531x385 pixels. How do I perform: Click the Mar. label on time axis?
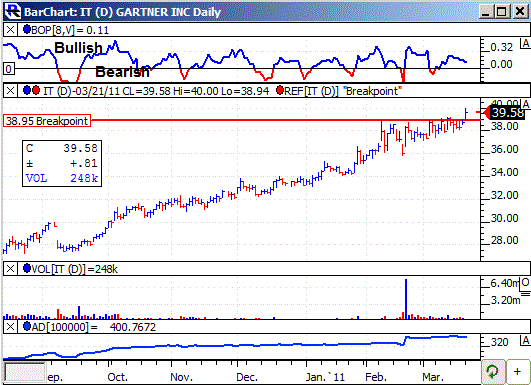[433, 377]
